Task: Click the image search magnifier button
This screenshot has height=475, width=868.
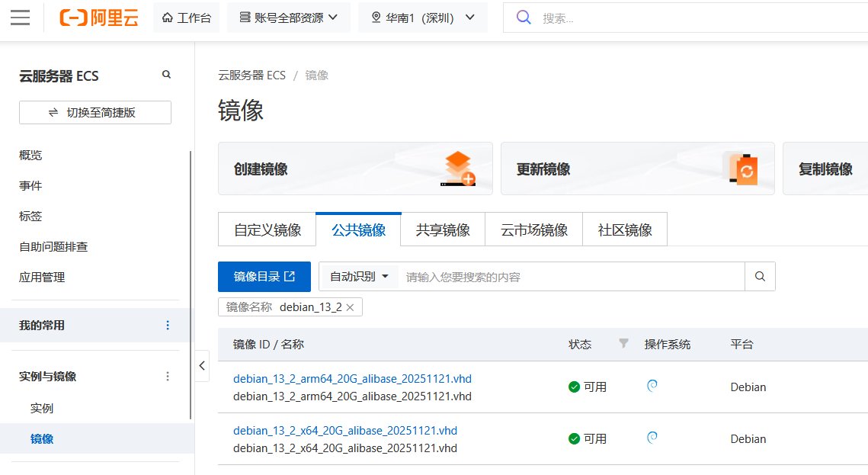Action: tap(760, 276)
